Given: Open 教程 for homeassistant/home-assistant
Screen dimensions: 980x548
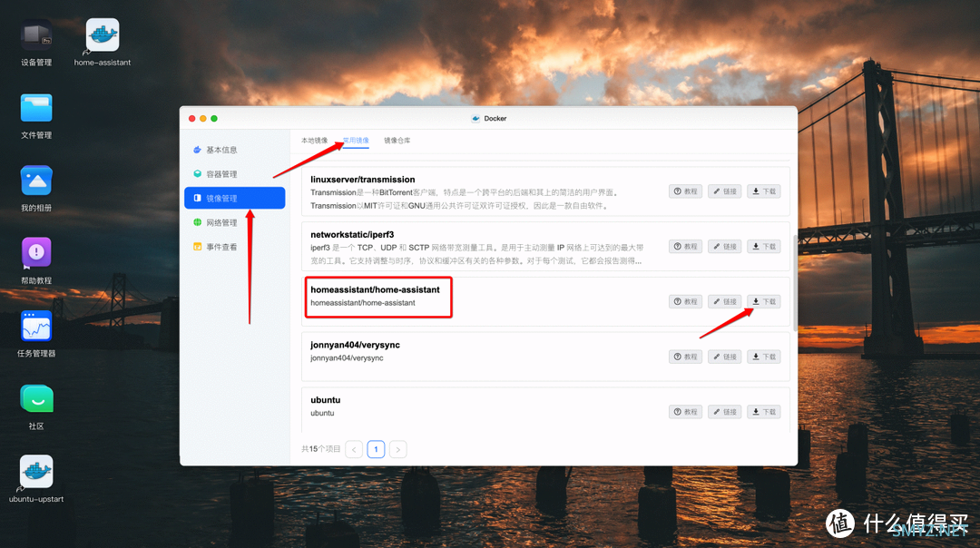Looking at the screenshot, I should (686, 301).
